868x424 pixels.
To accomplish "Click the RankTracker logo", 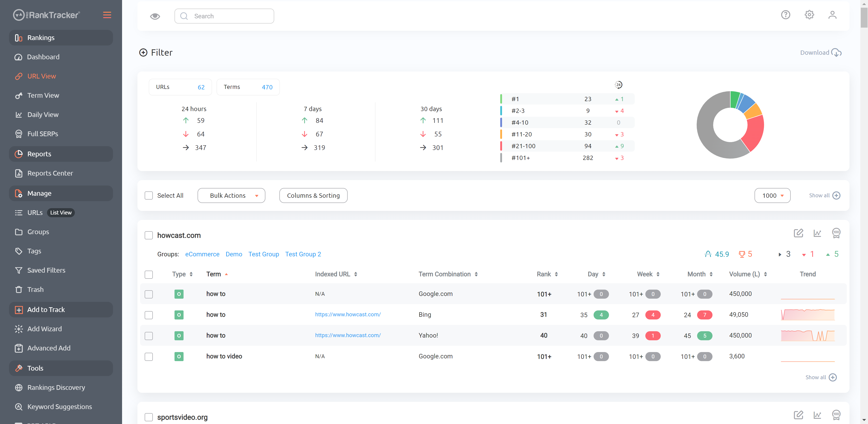I will (x=47, y=15).
